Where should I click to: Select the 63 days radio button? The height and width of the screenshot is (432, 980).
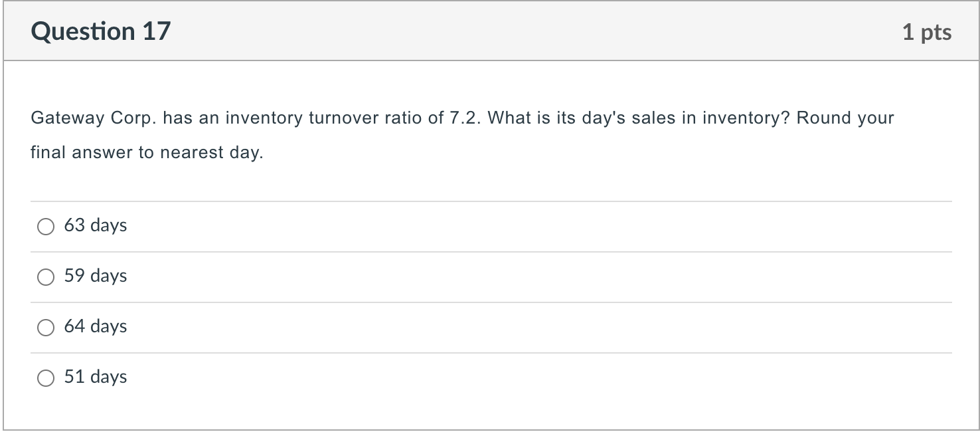(46, 227)
